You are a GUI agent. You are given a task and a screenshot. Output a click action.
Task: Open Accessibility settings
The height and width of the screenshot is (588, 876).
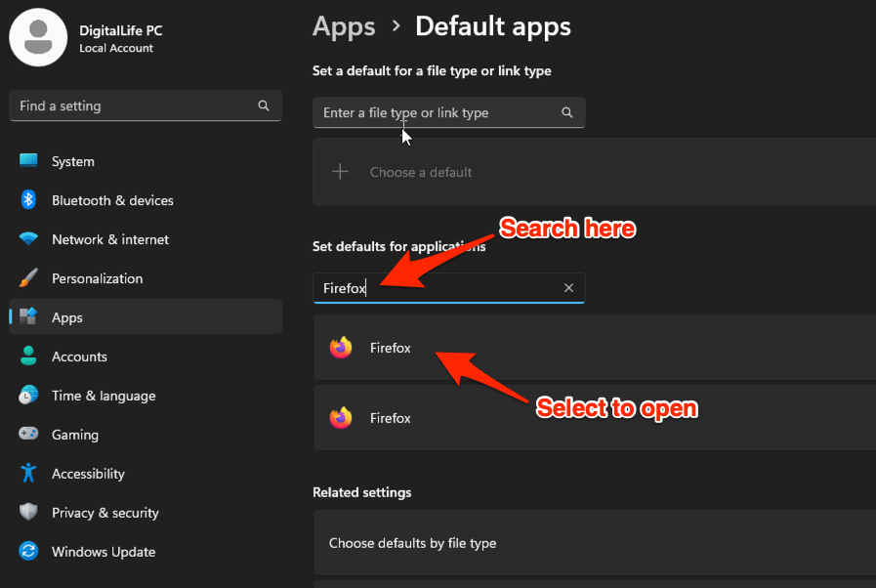click(x=27, y=474)
